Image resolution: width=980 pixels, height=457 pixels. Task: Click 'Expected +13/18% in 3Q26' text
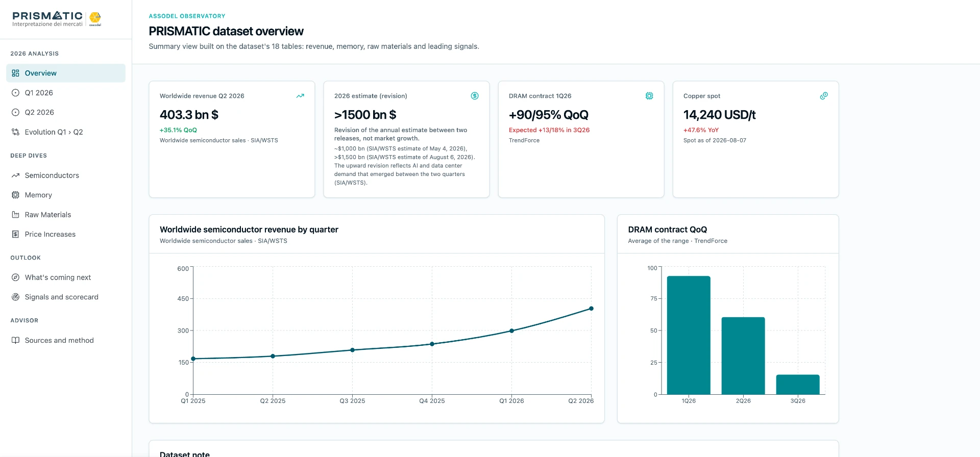click(x=549, y=130)
